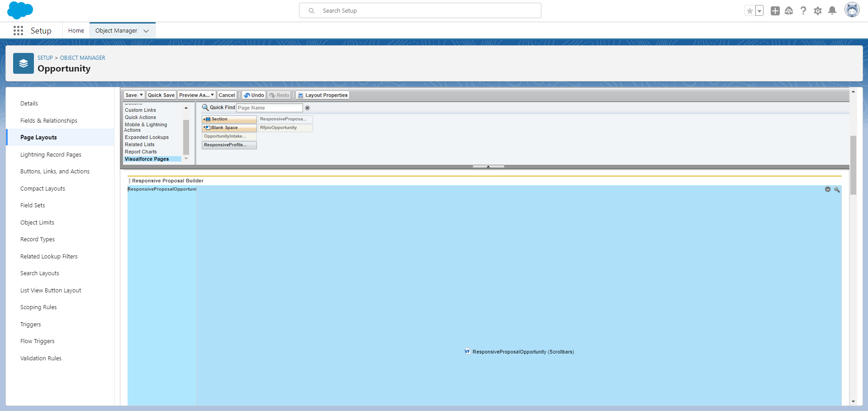Open Validation Rules
This screenshot has height=411, width=868.
(60, 358)
